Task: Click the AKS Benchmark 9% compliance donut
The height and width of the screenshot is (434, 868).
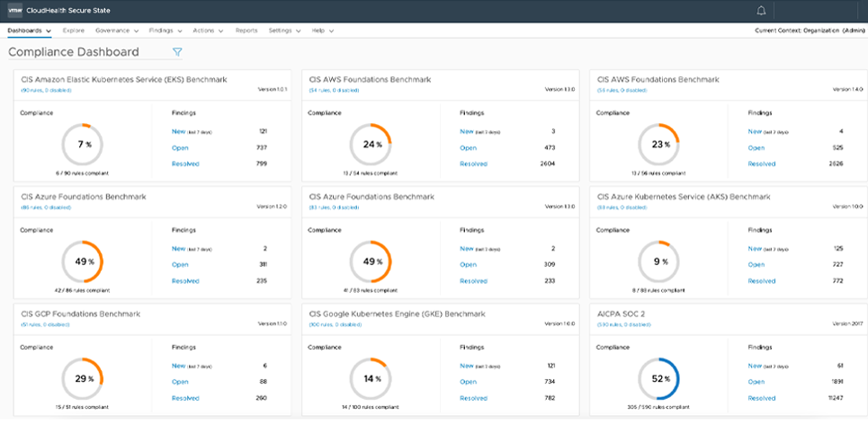Action: click(661, 262)
